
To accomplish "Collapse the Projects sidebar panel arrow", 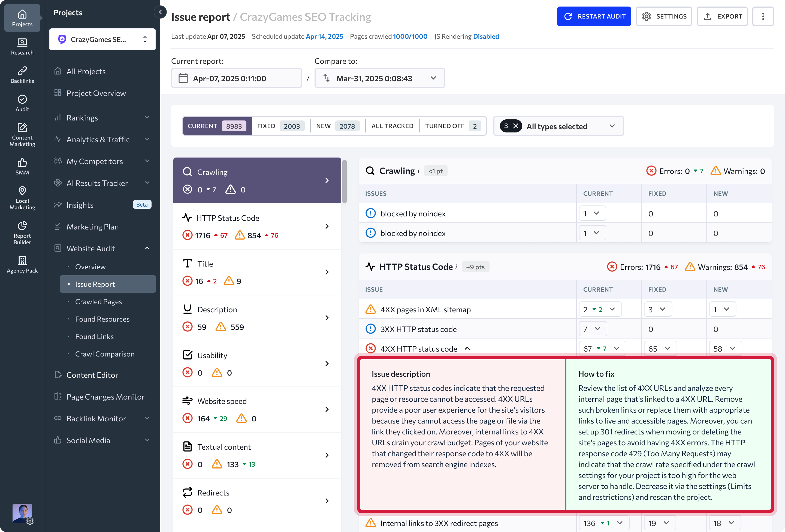I will (x=160, y=12).
